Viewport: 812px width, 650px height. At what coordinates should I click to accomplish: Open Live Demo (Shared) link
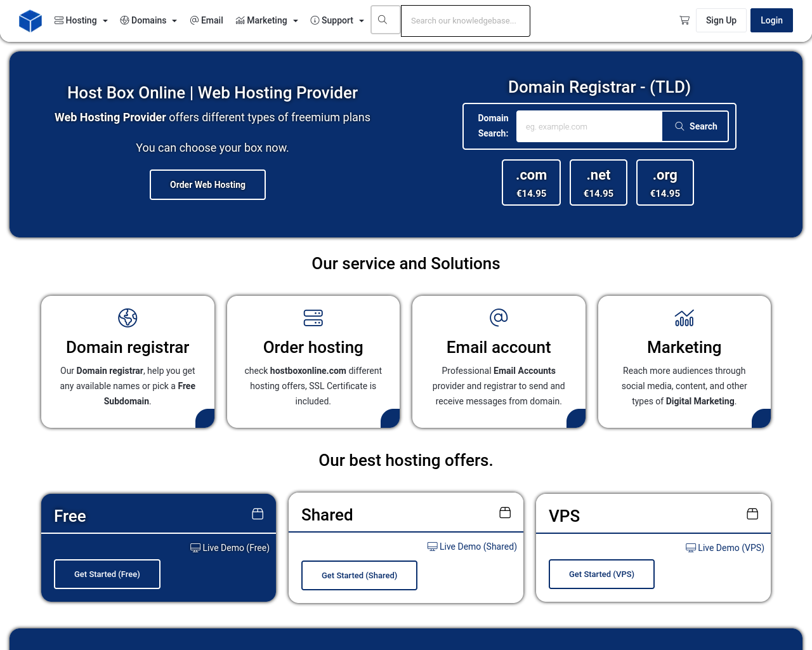point(472,547)
